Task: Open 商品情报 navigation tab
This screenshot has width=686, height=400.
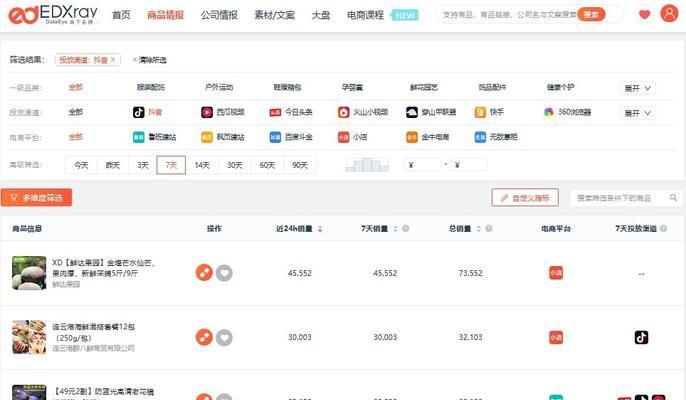Action: tap(165, 15)
